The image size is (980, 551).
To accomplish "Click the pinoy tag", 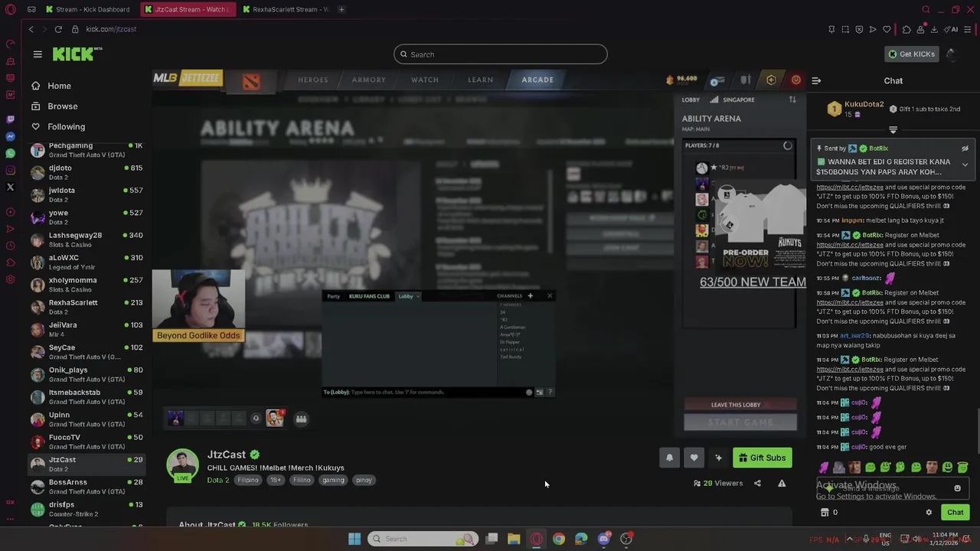I will (x=364, y=480).
